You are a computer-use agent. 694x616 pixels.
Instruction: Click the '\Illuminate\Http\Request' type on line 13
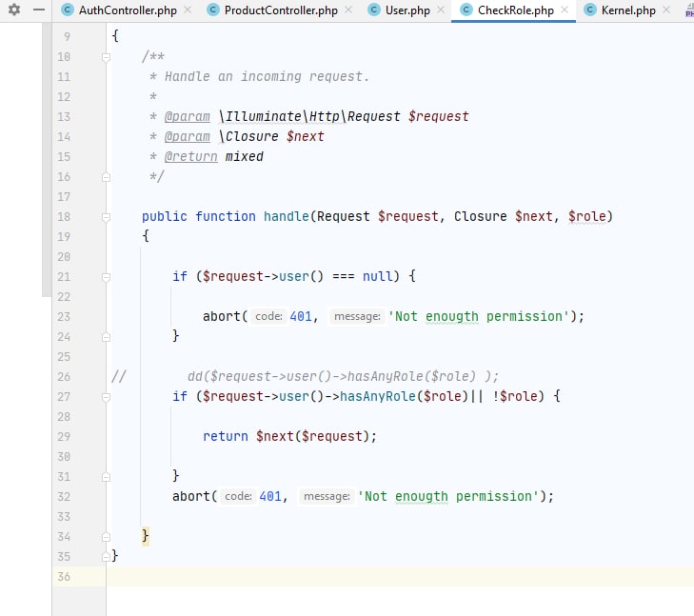[x=309, y=116]
